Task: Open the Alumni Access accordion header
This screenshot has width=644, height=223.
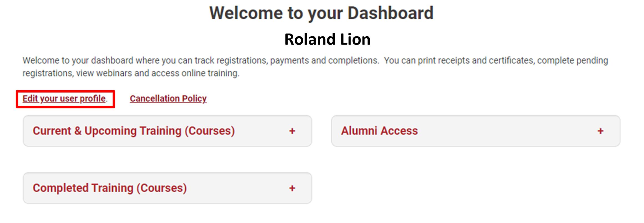Action: pyautogui.click(x=380, y=131)
